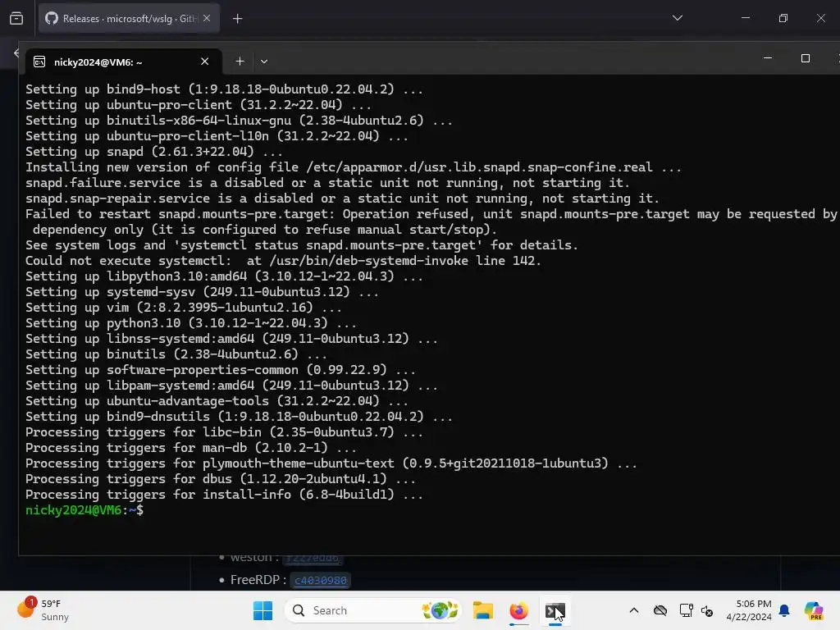
Task: Click the 'Processing triggers for man-db' line
Action: (x=190, y=448)
